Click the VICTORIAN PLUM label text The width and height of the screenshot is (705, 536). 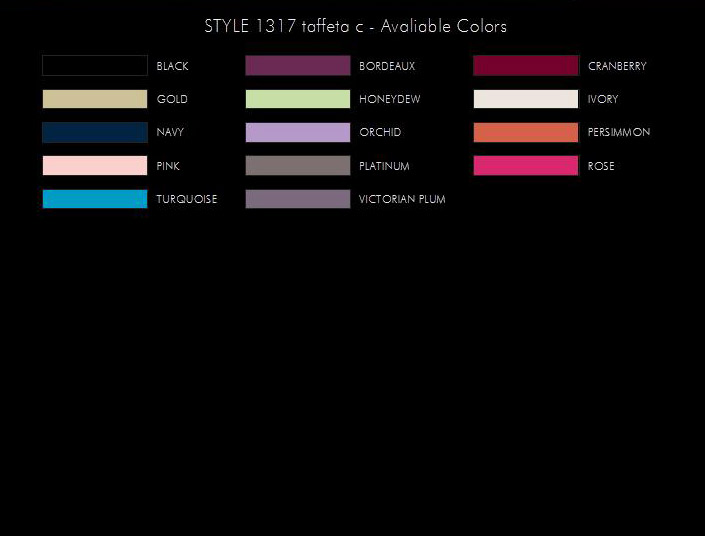[x=402, y=199]
